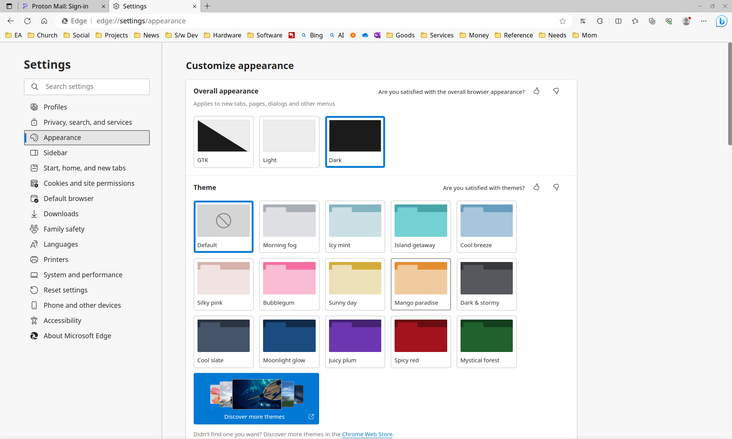Open the Church bookmarks folder

(x=42, y=35)
